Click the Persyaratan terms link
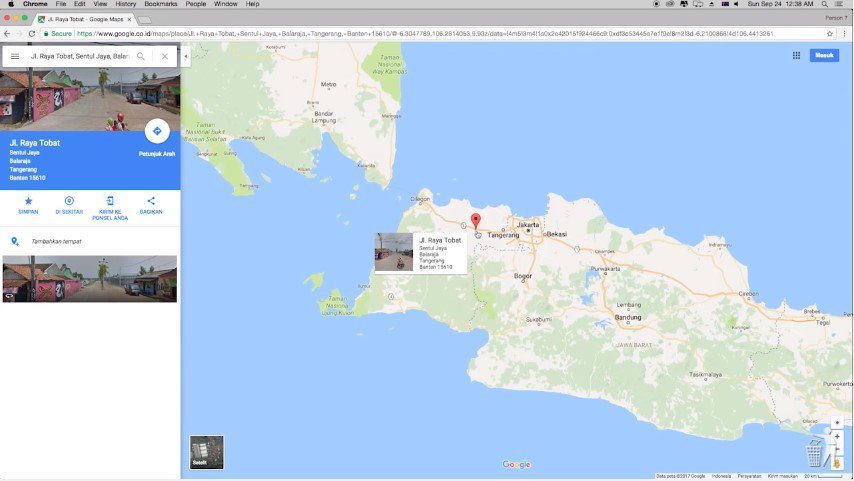This screenshot has width=854, height=481. click(749, 476)
